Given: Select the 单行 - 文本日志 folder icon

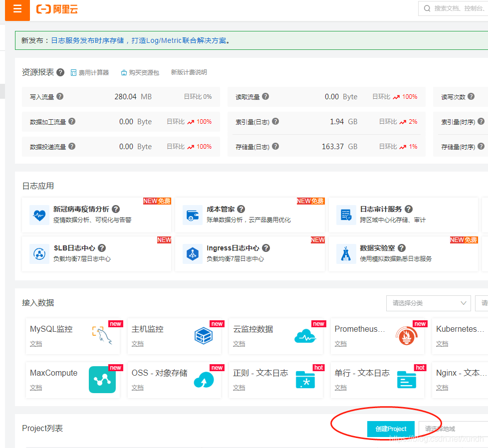Looking at the screenshot, I should tap(407, 380).
